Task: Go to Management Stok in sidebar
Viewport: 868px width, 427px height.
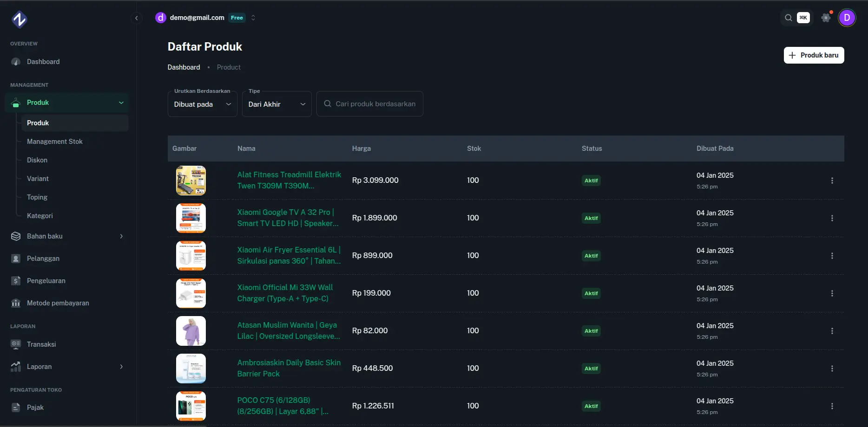Action: click(x=55, y=142)
